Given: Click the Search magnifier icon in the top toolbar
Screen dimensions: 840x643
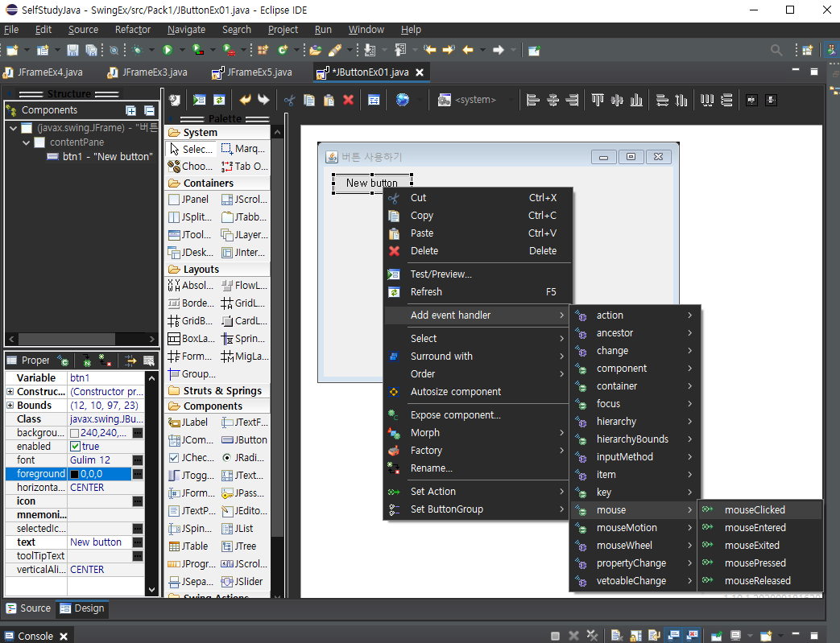Looking at the screenshot, I should coord(776,50).
